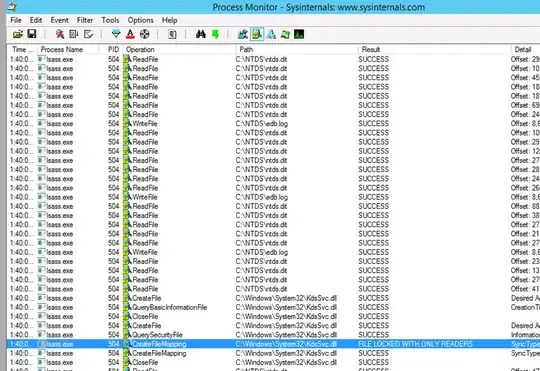Screen dimensions: 540x371
Task: Launch Find with the binoculars icon
Action: point(200,34)
